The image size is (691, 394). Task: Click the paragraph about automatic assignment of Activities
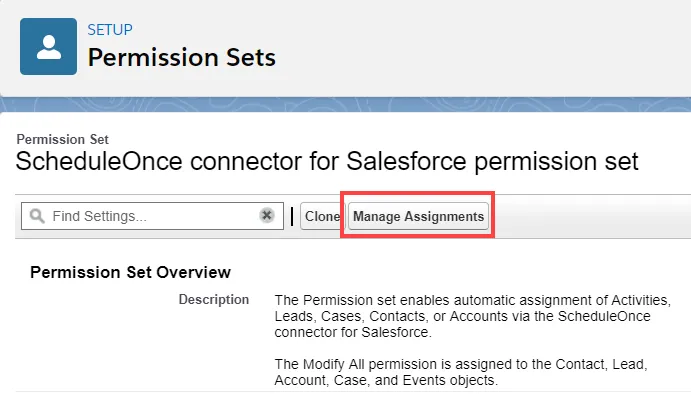coord(472,316)
